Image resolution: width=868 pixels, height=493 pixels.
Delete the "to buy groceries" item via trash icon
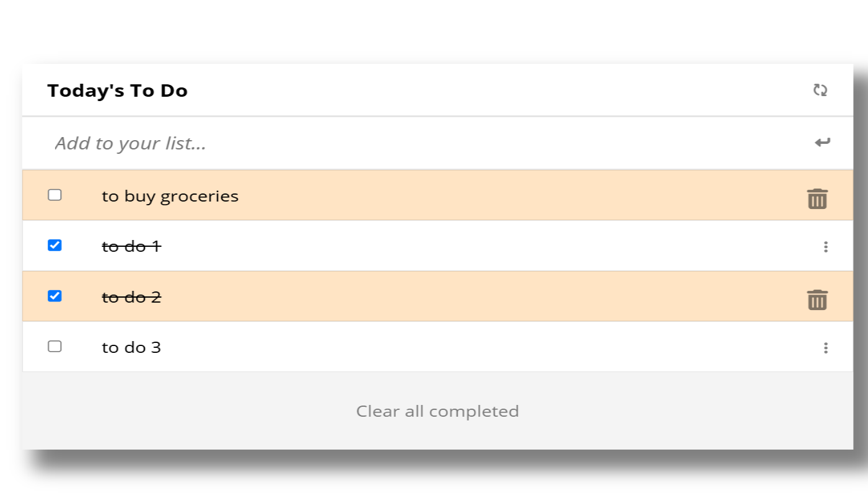[x=817, y=199]
